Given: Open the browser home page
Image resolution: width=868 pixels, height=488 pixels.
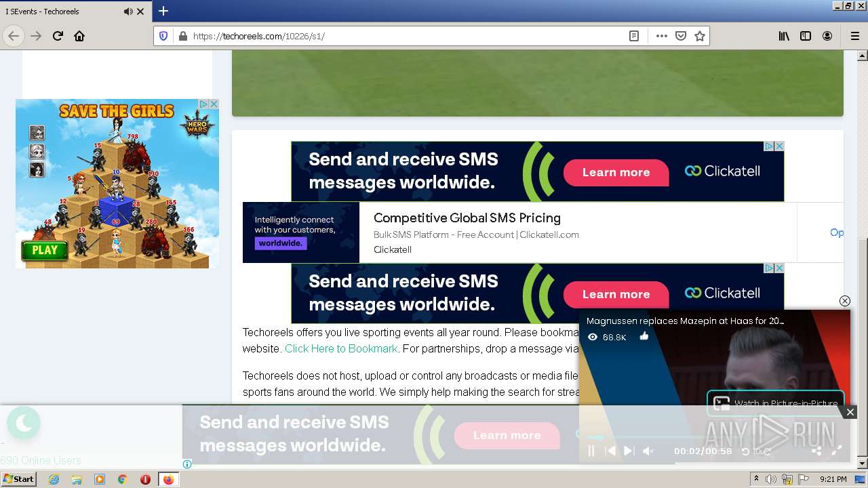Looking at the screenshot, I should [79, 36].
